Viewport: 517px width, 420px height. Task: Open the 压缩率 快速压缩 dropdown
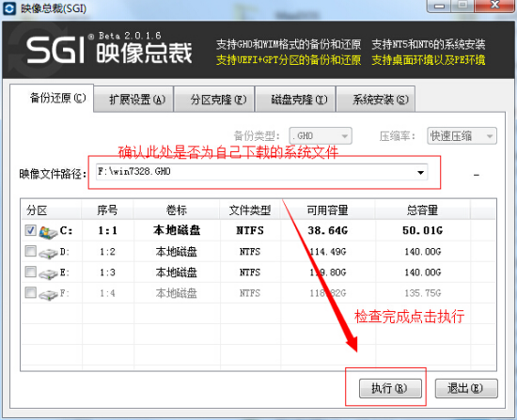pyautogui.click(x=462, y=136)
